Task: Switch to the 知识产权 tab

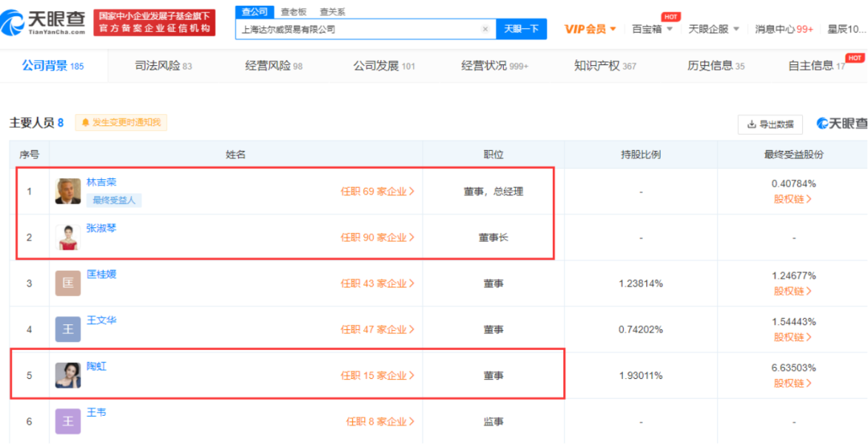Action: point(605,66)
